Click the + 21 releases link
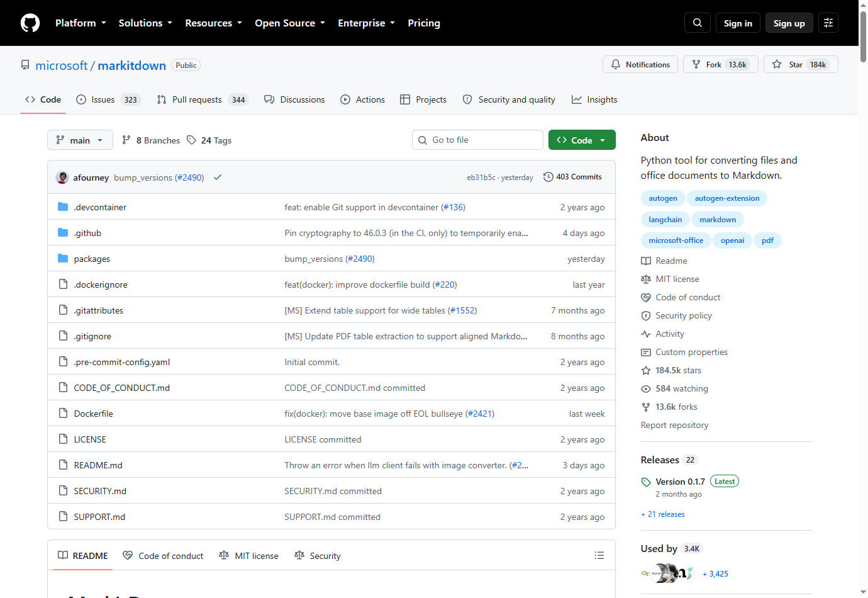Screen dimensions: 868x598 point(663,514)
